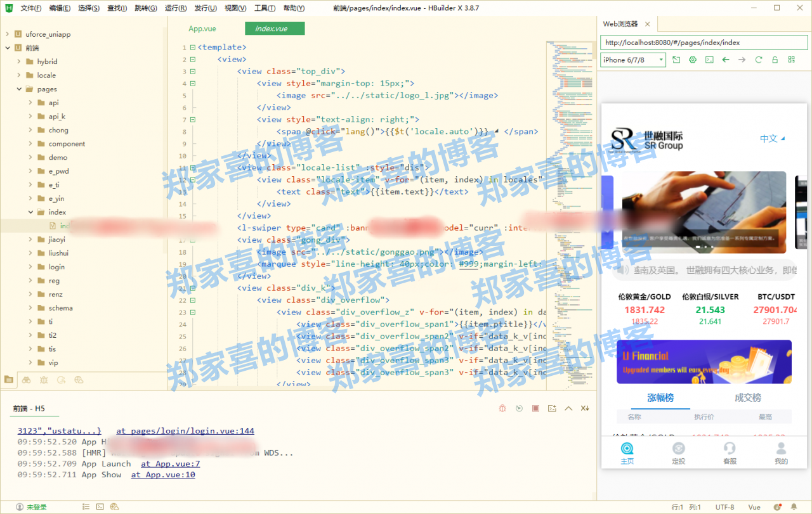The height and width of the screenshot is (514, 812).
Task: Stop the run with the red stop icon
Action: [535, 409]
